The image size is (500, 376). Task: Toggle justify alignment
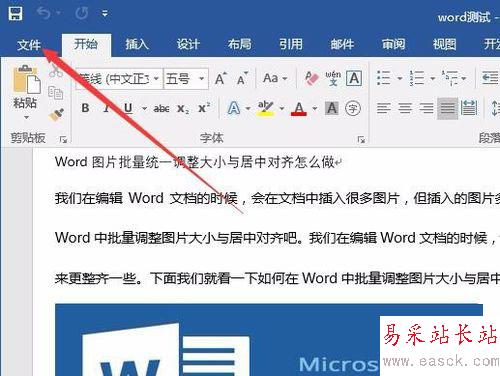point(447,108)
